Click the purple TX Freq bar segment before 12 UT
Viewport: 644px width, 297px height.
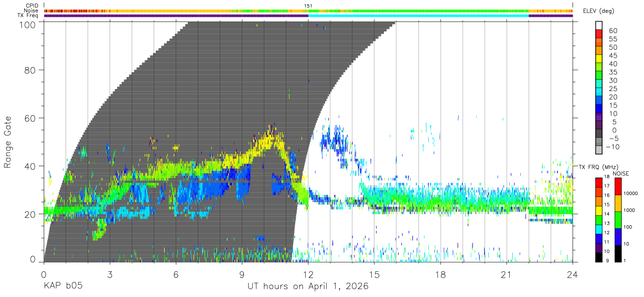[x=176, y=16]
